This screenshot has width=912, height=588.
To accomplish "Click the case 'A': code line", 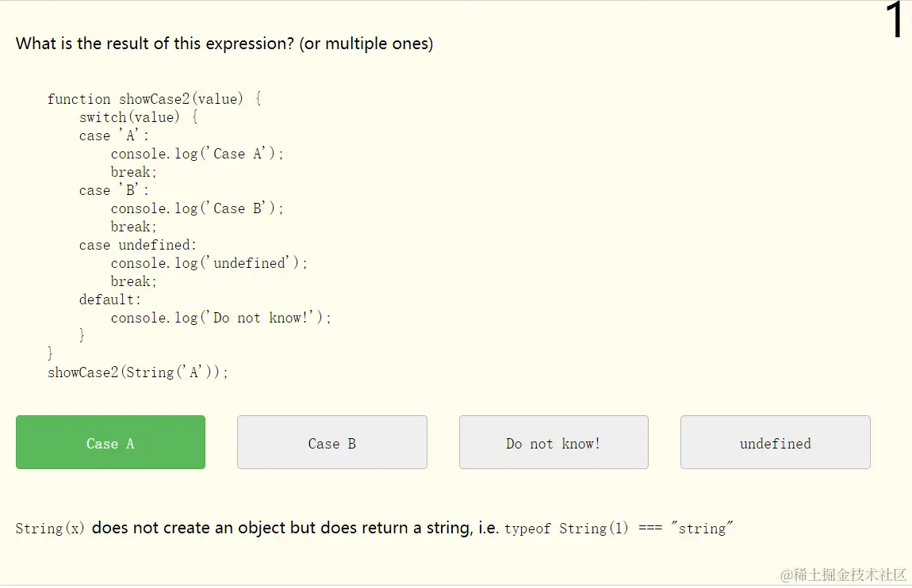I will tap(114, 136).
